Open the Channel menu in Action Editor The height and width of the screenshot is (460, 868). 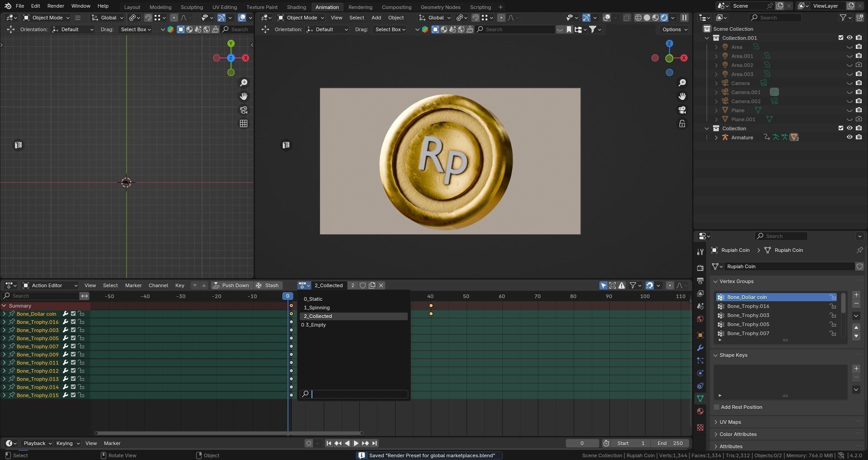pos(158,285)
